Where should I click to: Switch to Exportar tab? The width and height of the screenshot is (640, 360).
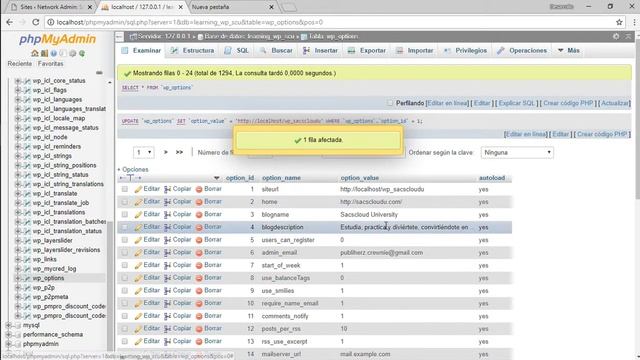(367, 50)
